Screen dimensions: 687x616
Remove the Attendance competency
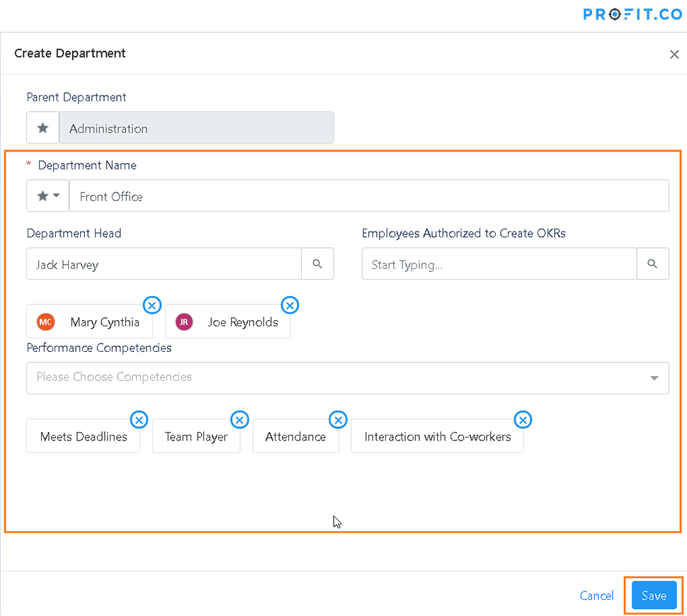point(339,420)
